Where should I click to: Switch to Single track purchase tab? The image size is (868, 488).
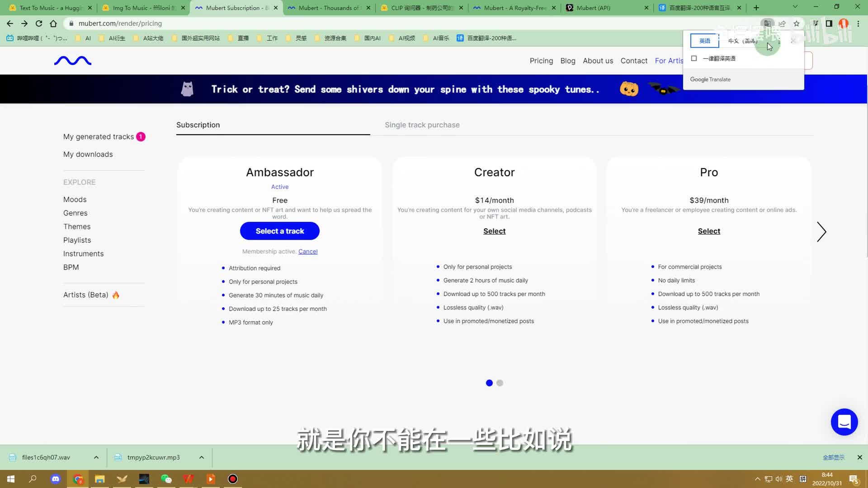pyautogui.click(x=422, y=125)
